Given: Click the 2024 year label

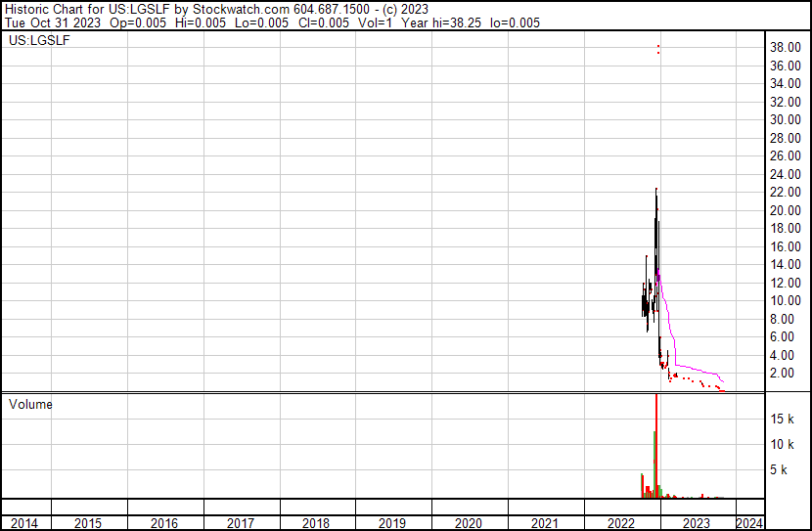Looking at the screenshot, I should pos(747,523).
